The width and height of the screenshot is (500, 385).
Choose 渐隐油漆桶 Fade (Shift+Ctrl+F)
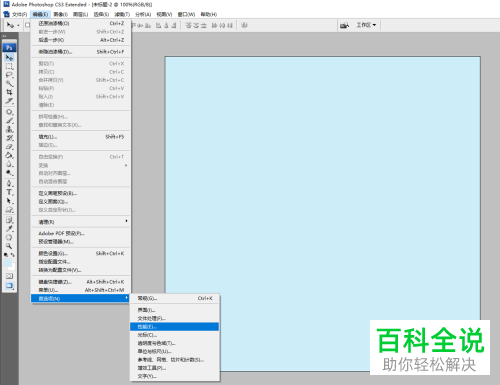coord(80,52)
